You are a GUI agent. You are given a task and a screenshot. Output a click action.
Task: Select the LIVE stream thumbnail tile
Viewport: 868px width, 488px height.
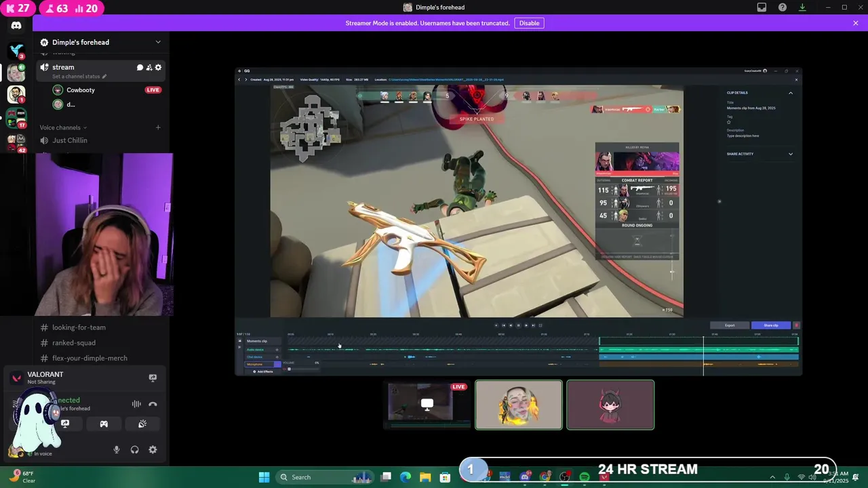[427, 405]
